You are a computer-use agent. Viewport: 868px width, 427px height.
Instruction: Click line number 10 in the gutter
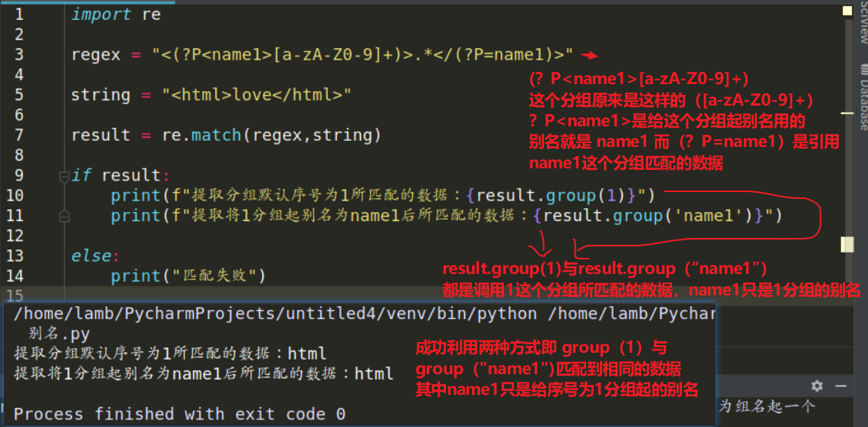(x=15, y=195)
